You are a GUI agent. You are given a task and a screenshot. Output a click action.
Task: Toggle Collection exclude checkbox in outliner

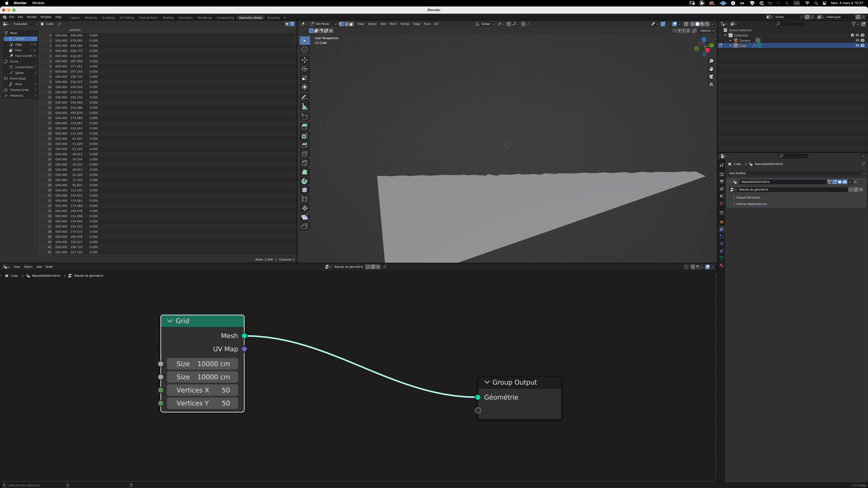[853, 35]
